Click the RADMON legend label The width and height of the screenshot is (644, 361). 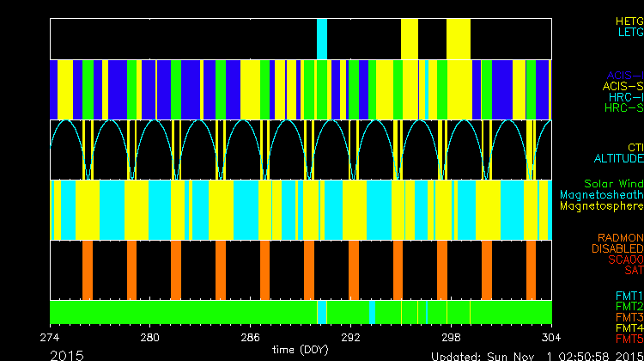(621, 237)
